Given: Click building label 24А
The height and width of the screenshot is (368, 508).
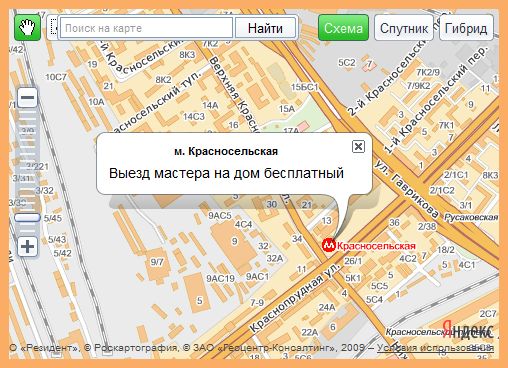Looking at the screenshot, I should (x=327, y=307).
